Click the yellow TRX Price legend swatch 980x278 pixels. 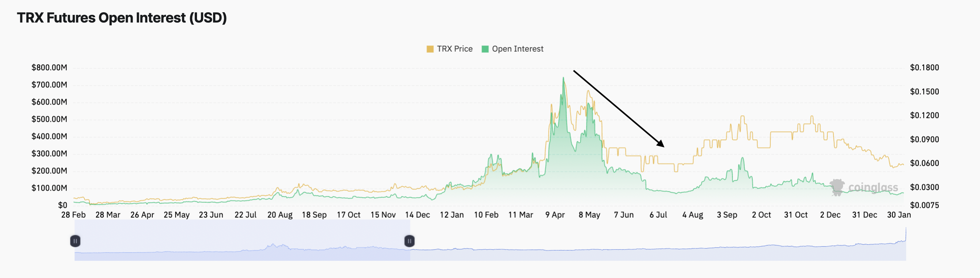click(x=430, y=49)
